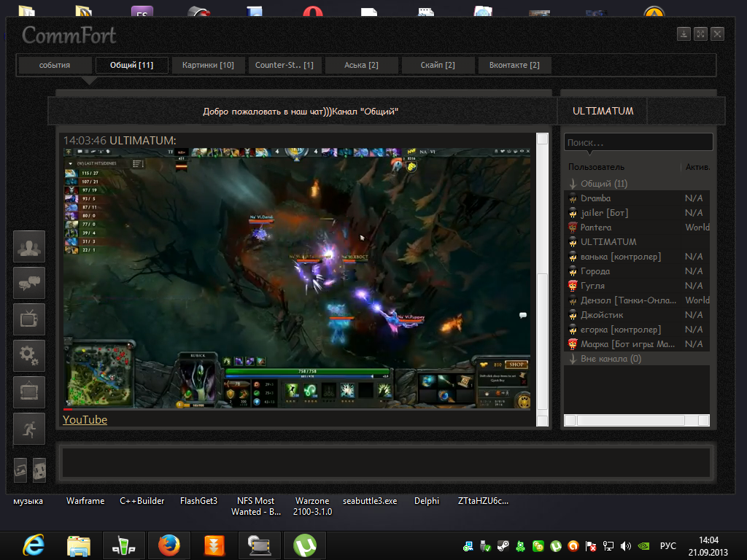
Task: Click the Dota video thumbnail in chat
Action: [298, 277]
